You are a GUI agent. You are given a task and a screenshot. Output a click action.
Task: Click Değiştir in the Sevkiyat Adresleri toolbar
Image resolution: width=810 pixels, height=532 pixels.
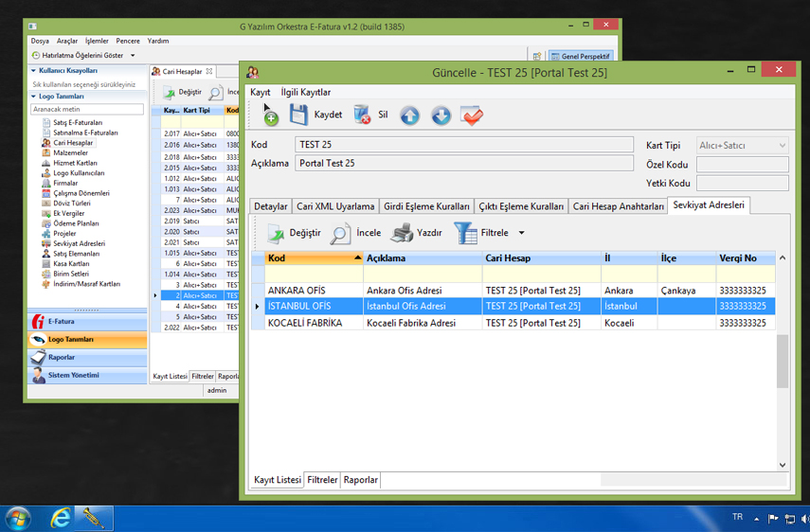pyautogui.click(x=276, y=233)
